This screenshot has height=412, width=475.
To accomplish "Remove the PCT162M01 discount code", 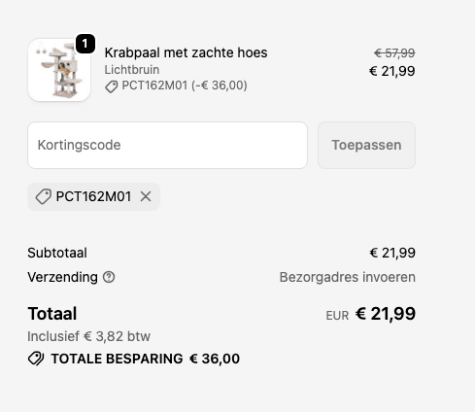I will pyautogui.click(x=146, y=197).
